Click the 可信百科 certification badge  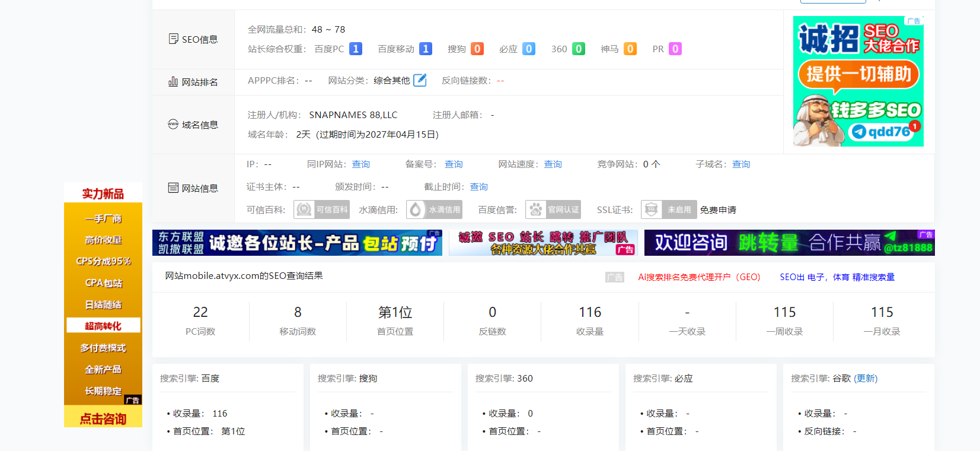click(321, 209)
